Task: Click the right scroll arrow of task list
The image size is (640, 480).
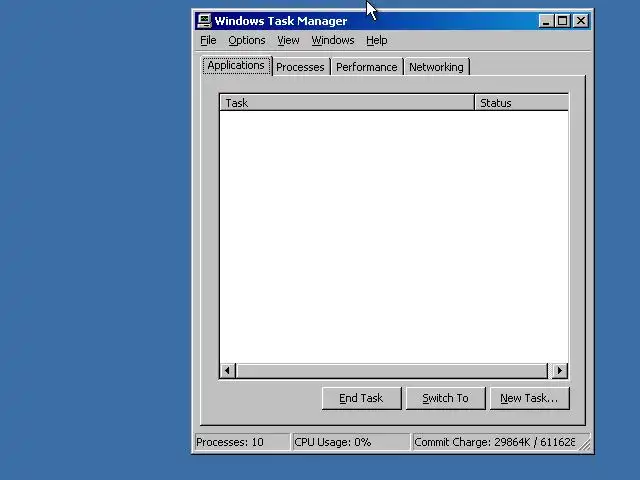Action: (560, 371)
